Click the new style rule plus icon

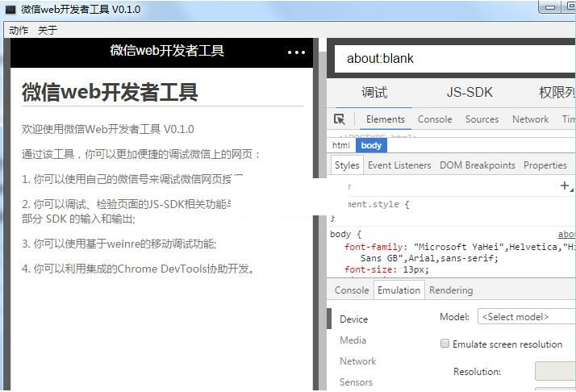tap(565, 186)
